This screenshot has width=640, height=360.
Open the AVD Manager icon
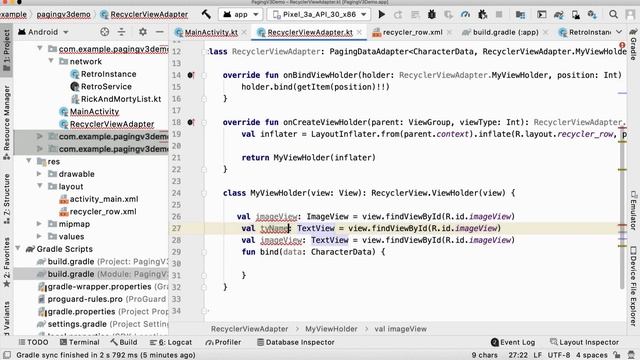click(x=576, y=15)
